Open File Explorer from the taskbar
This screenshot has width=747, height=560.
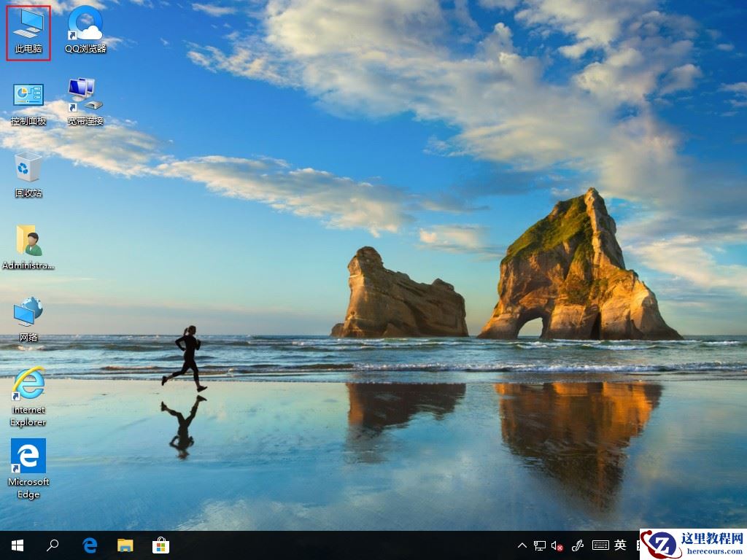click(125, 545)
